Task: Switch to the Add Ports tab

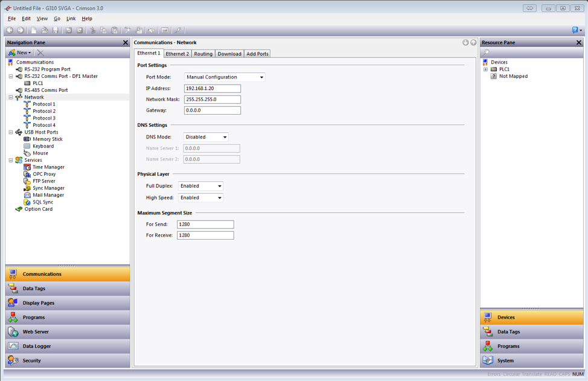Action: tap(257, 54)
